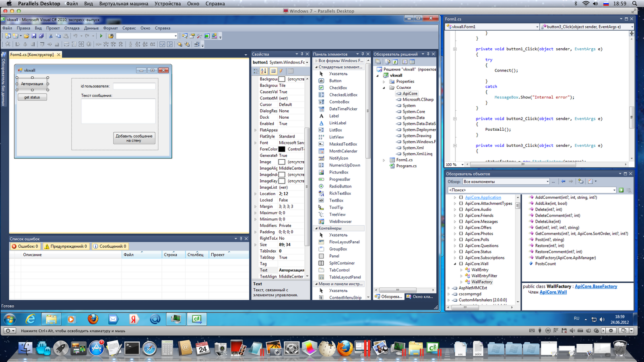Open the vkwall.Form1 class dropdown

click(537, 27)
